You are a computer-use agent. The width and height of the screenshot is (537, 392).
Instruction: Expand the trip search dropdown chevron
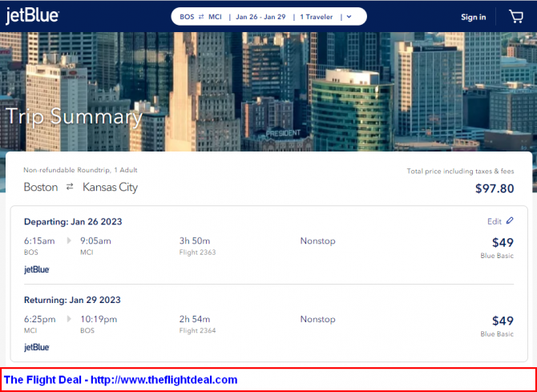[x=349, y=17]
